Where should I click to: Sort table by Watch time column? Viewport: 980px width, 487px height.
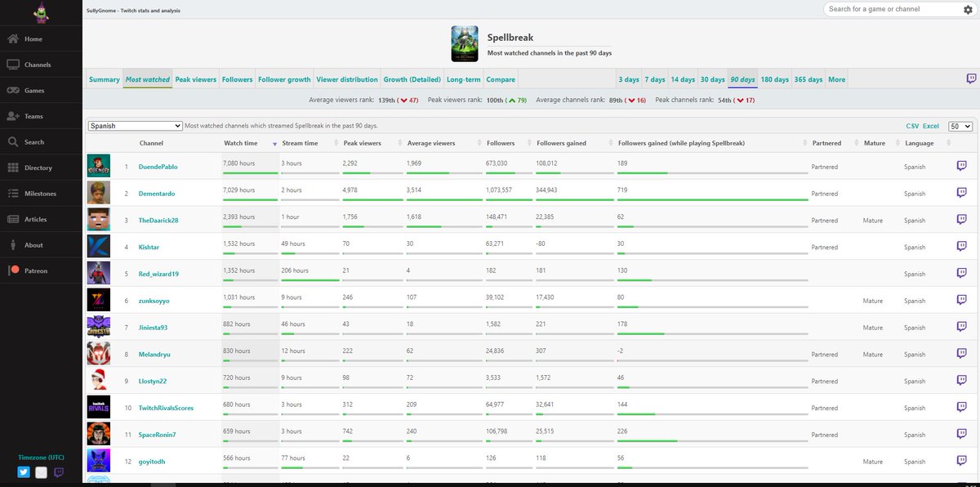241,143
